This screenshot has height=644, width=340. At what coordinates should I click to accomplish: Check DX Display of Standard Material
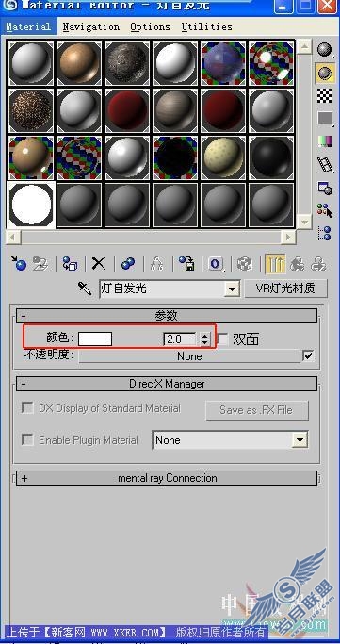click(27, 408)
